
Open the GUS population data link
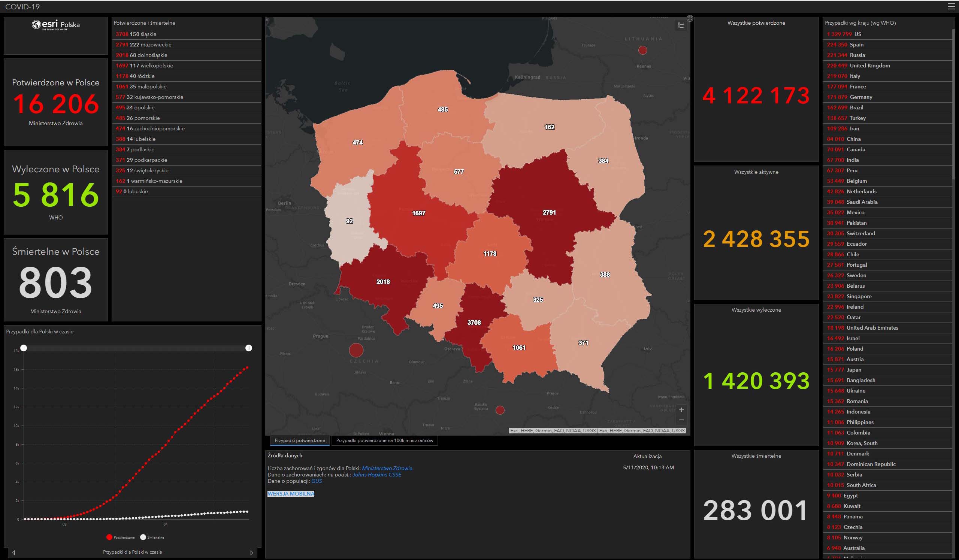click(x=316, y=481)
